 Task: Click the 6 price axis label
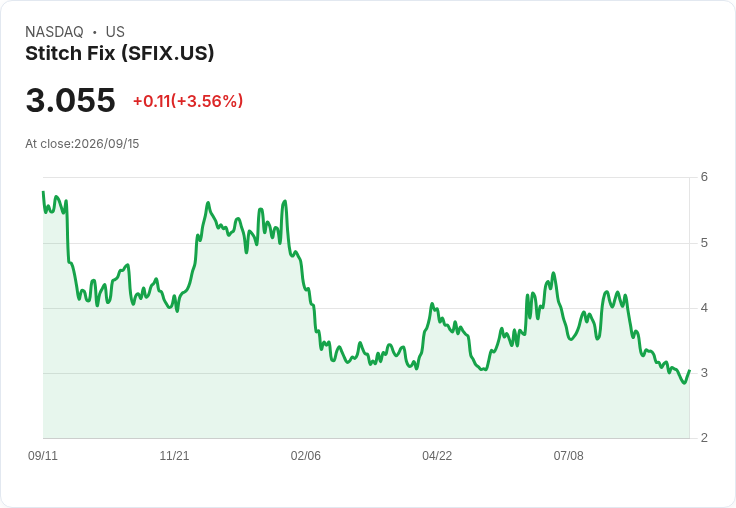[x=704, y=177]
